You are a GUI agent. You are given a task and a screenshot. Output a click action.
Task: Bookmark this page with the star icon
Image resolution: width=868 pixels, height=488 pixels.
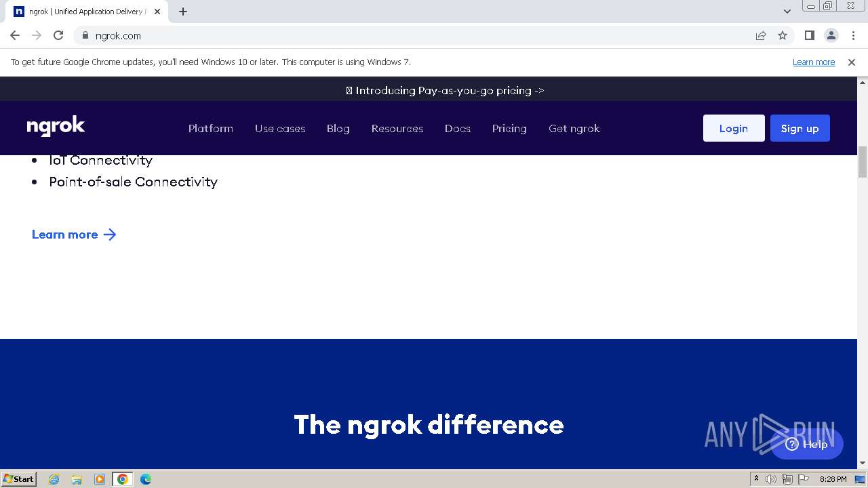783,35
